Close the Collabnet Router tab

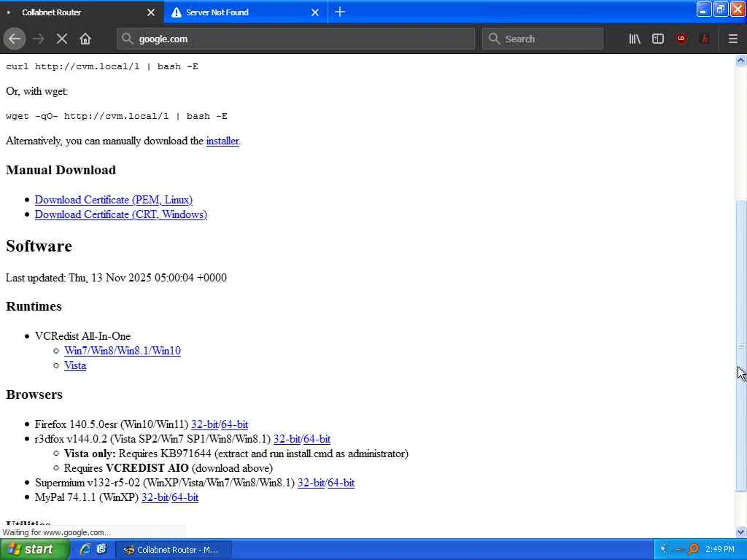click(150, 12)
